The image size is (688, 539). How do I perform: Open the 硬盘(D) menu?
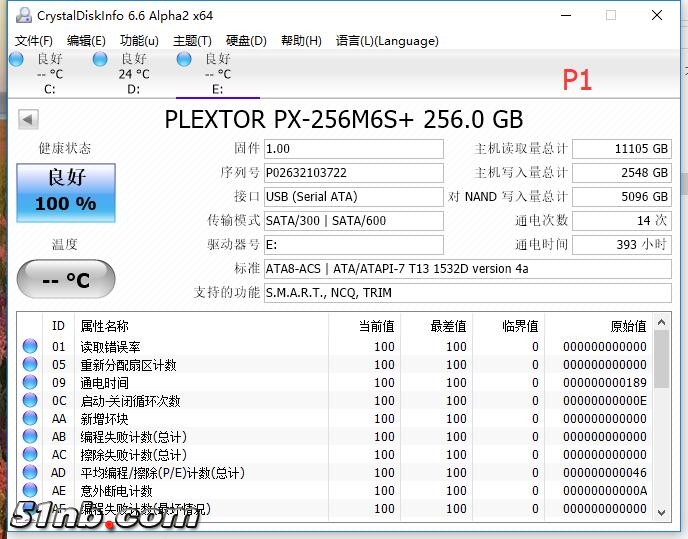246,41
